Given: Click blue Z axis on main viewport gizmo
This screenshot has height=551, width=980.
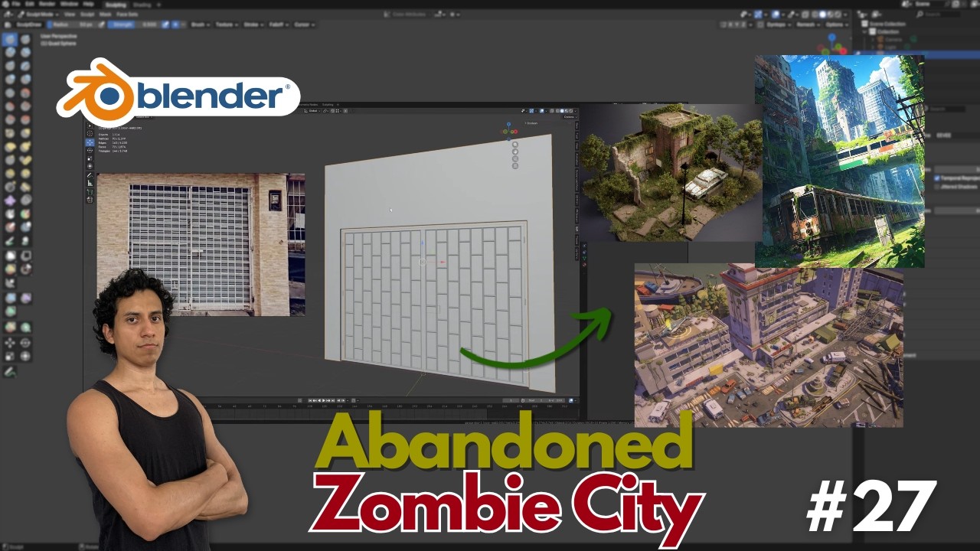Looking at the screenshot, I should (x=831, y=37).
